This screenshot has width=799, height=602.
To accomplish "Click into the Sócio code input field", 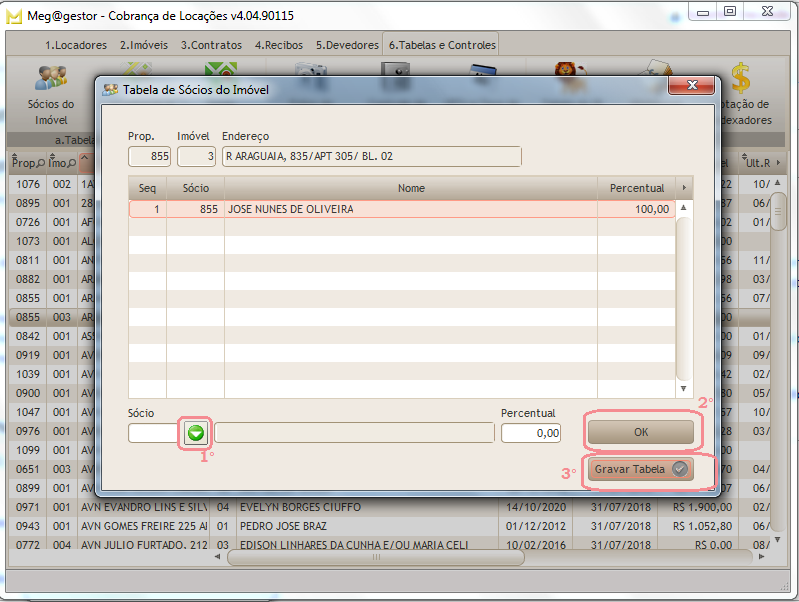I will [153, 433].
